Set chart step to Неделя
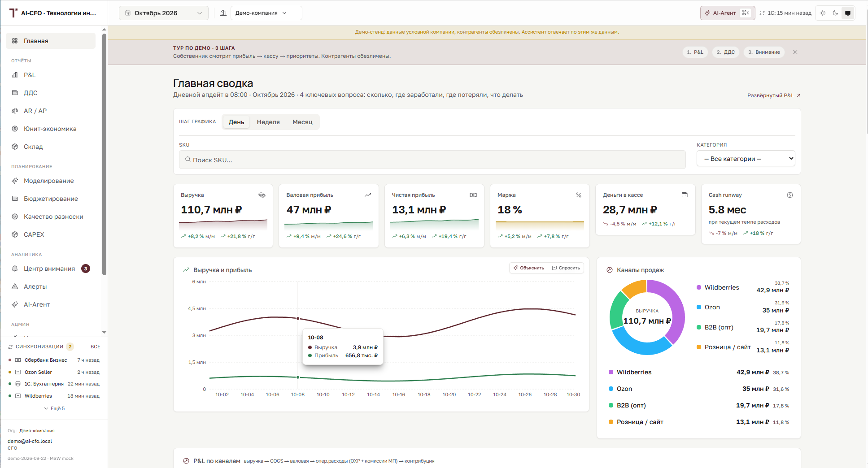 tap(268, 122)
